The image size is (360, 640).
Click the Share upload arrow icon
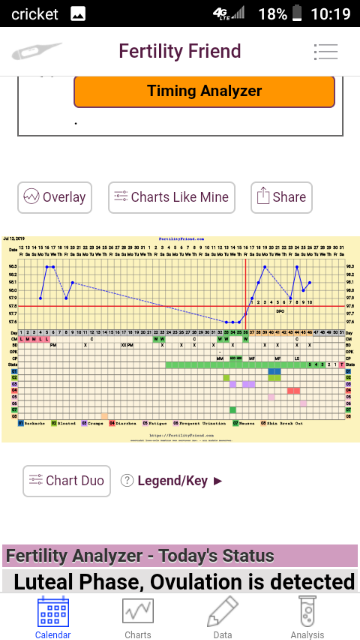[263, 196]
